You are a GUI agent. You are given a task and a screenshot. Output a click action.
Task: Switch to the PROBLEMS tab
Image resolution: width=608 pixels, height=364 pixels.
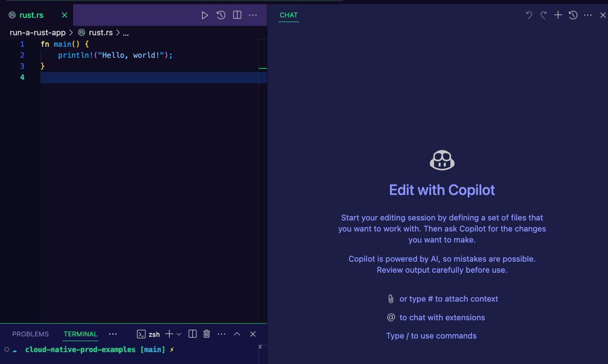coord(31,334)
